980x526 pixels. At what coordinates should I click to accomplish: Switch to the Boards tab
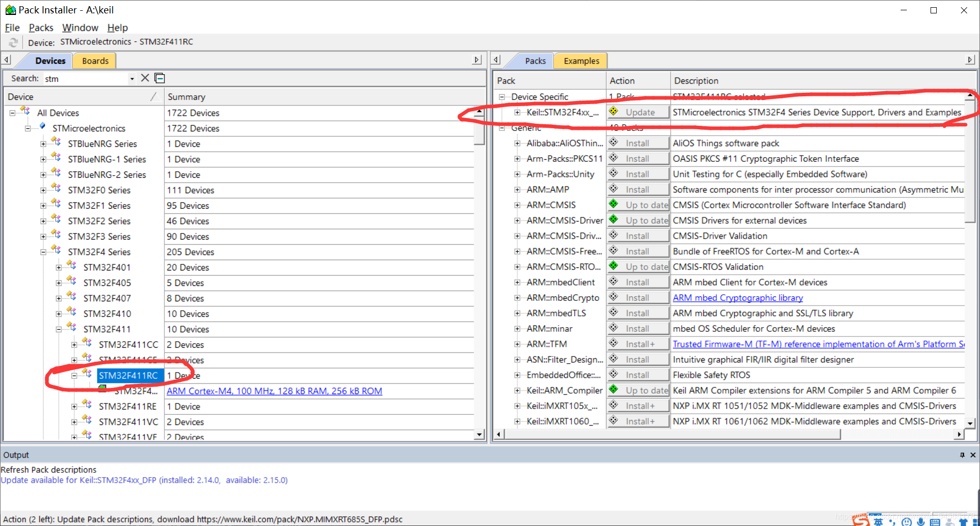coord(95,61)
